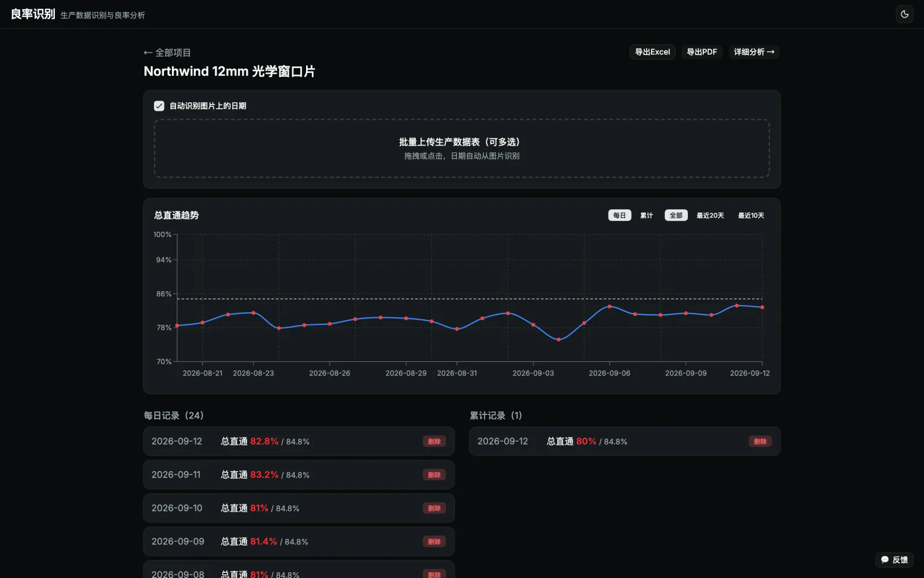Select the 最近10天 range option
This screenshot has width=924, height=578.
(751, 215)
